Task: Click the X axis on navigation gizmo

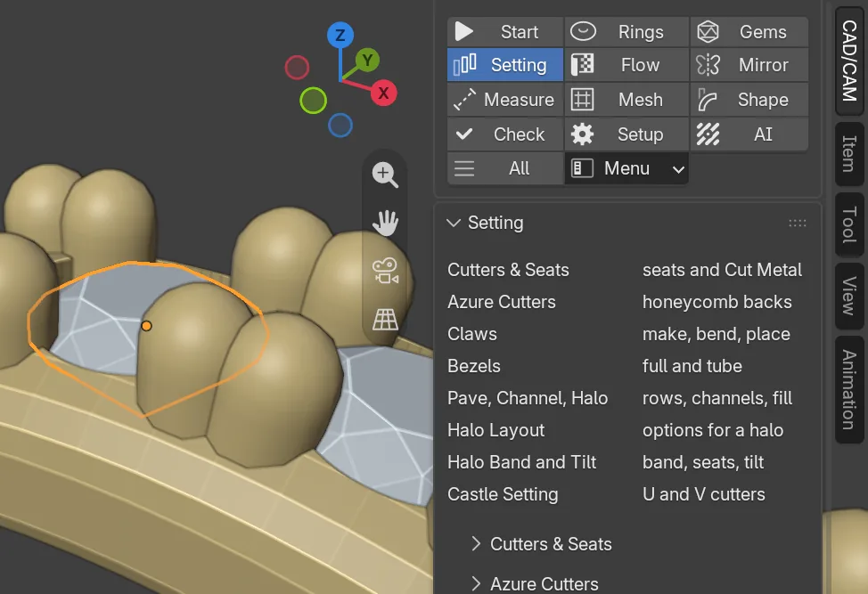Action: pos(383,93)
